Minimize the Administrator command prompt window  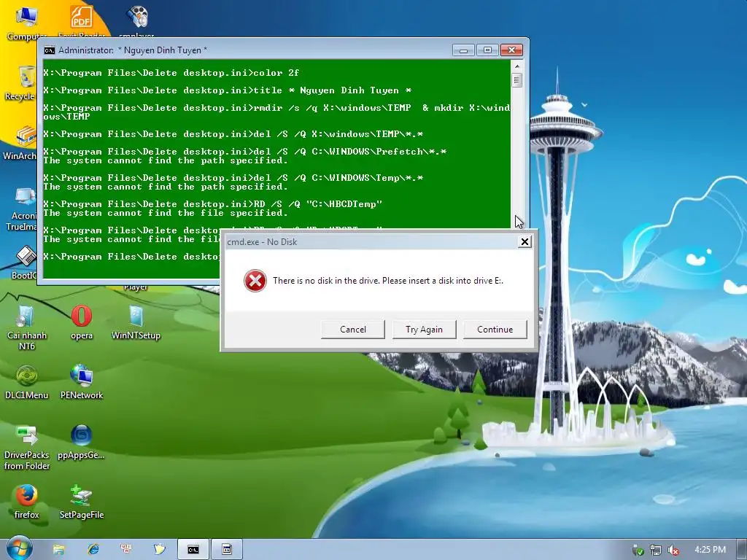(x=463, y=50)
